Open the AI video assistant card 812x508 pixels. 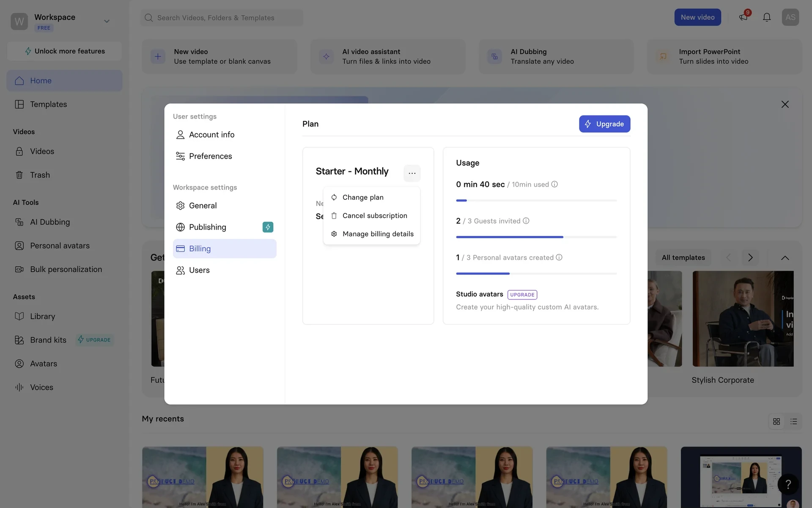pyautogui.click(x=388, y=56)
